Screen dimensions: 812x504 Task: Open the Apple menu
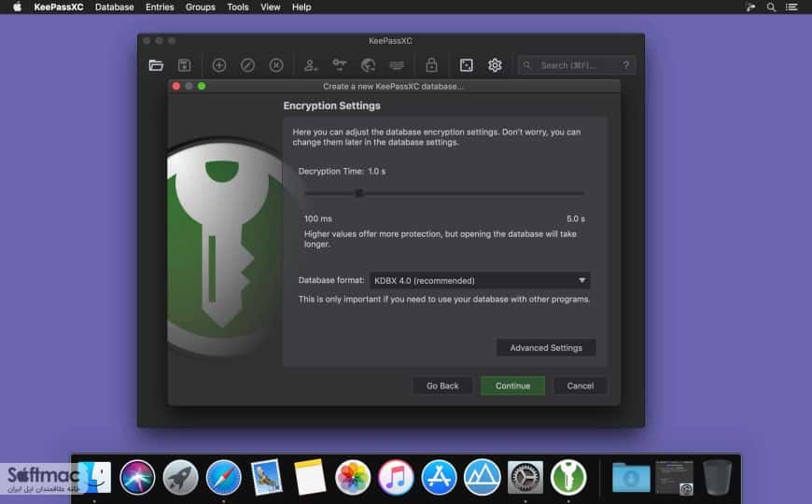pyautogui.click(x=17, y=7)
